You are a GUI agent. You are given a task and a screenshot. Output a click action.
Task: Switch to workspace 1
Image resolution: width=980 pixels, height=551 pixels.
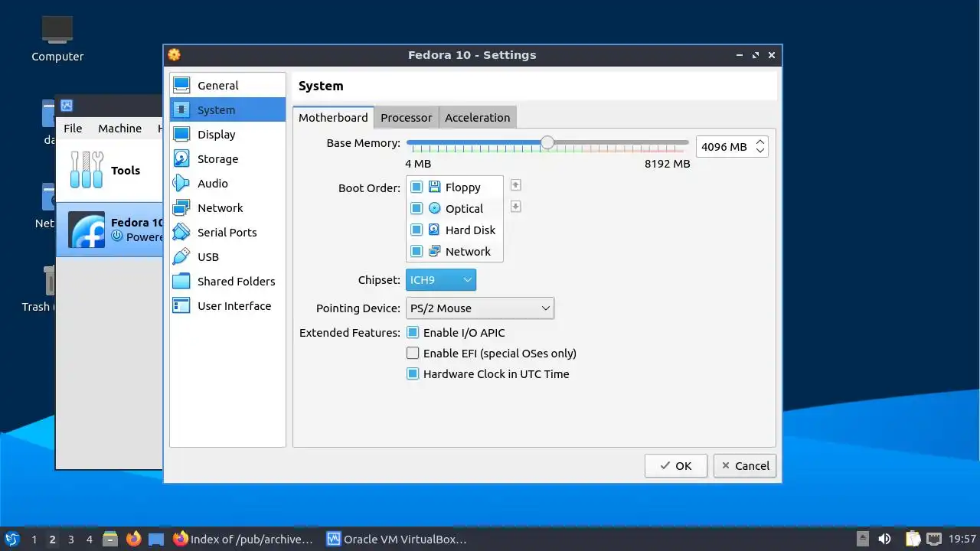click(x=34, y=540)
